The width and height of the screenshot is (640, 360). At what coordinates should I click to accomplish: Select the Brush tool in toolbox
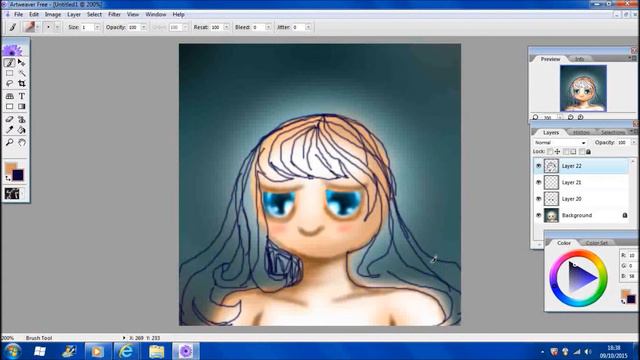9,63
